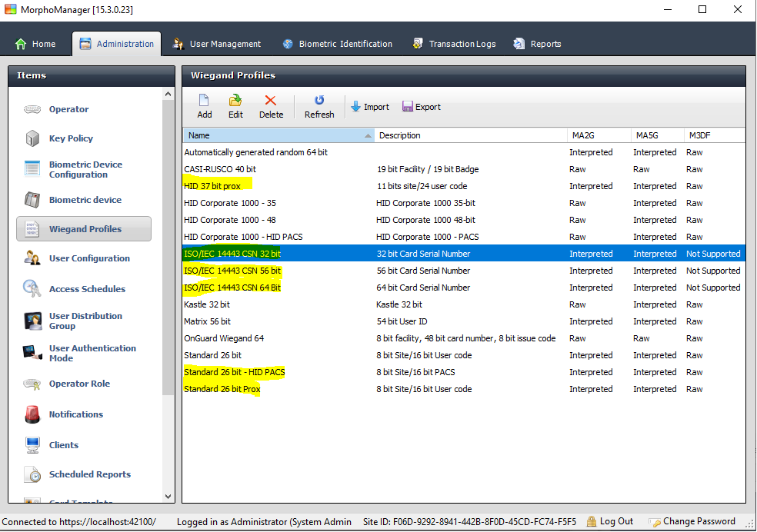This screenshot has height=532, width=757.
Task: Edit the selected Wiegand profile
Action: pyautogui.click(x=235, y=105)
